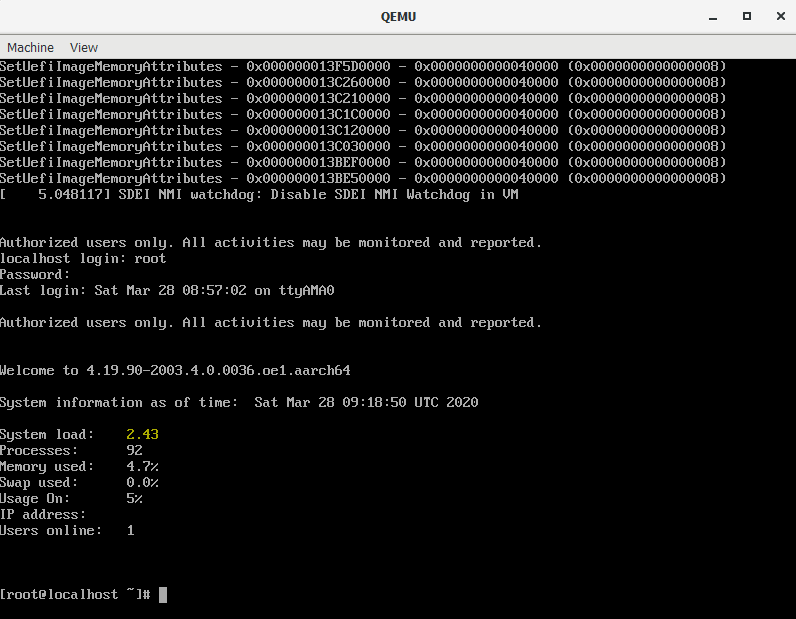Click the Processes count 92
The height and width of the screenshot is (619, 796).
tap(134, 451)
